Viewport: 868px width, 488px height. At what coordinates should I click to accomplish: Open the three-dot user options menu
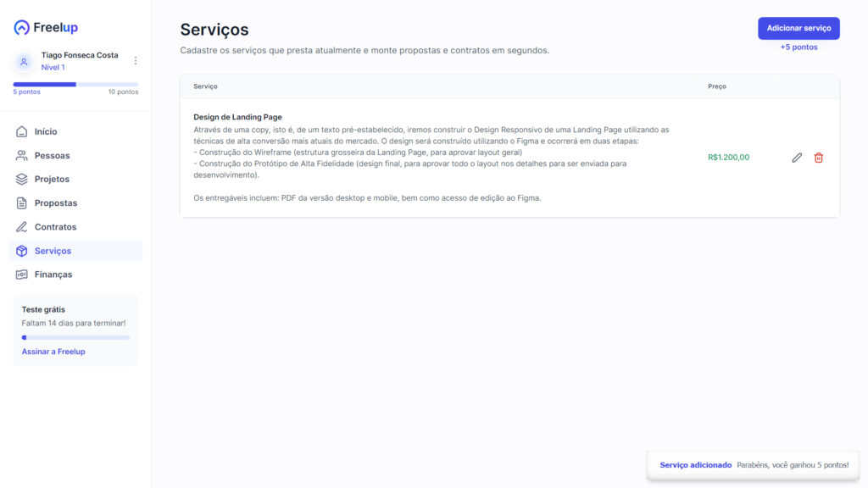[x=136, y=61]
